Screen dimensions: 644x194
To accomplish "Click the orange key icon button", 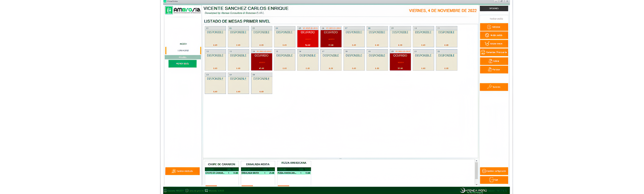I will point(494,87).
